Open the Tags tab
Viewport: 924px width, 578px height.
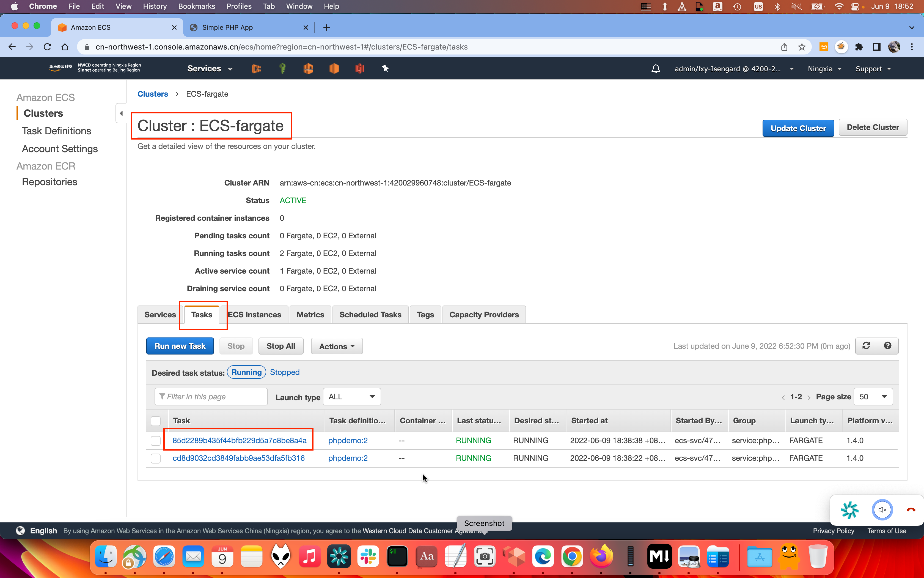[425, 315]
